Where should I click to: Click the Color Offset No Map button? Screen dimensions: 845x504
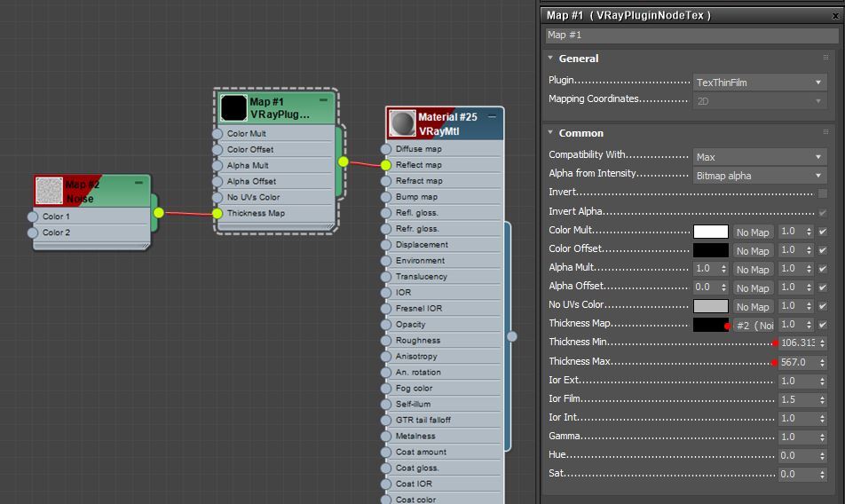click(753, 251)
